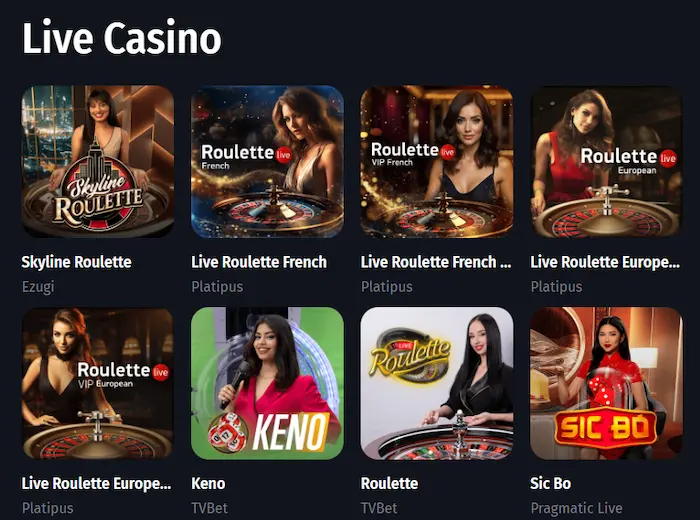Open the Skyline Roulette game thumbnail

tap(98, 161)
